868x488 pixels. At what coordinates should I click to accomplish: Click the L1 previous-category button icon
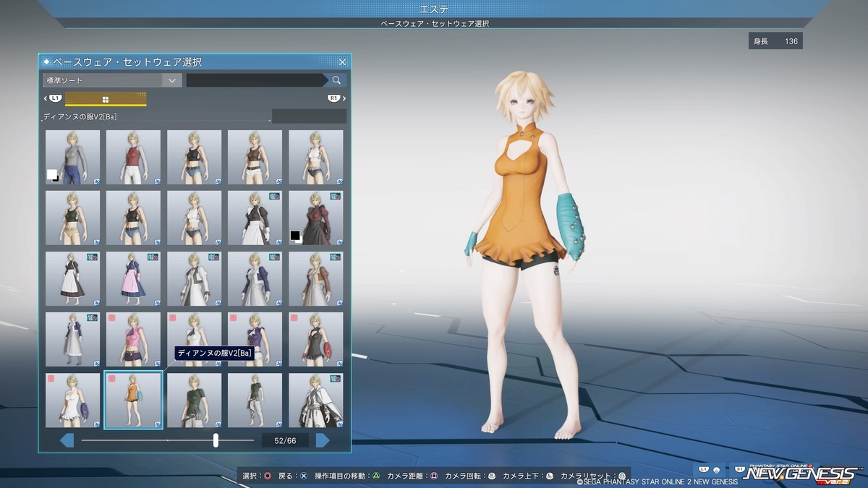55,98
